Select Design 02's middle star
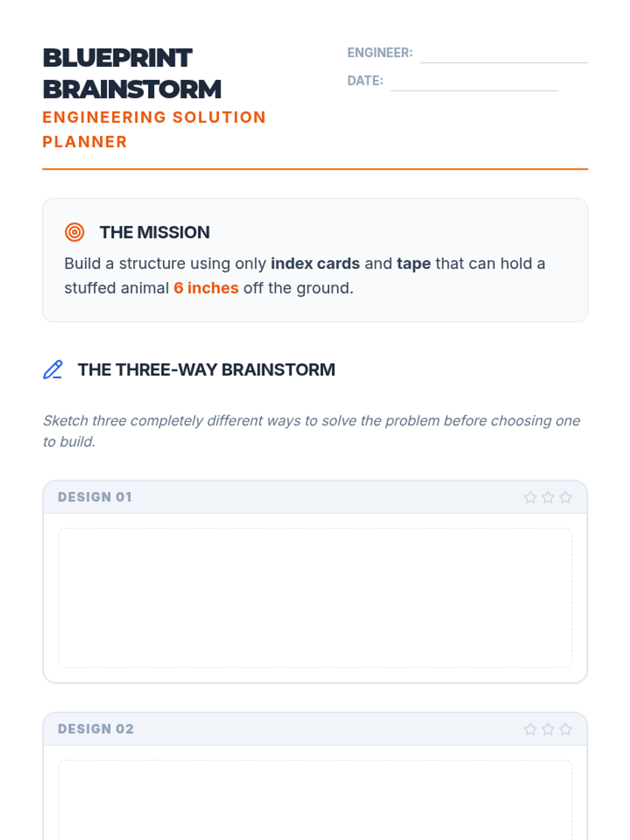 tap(548, 729)
